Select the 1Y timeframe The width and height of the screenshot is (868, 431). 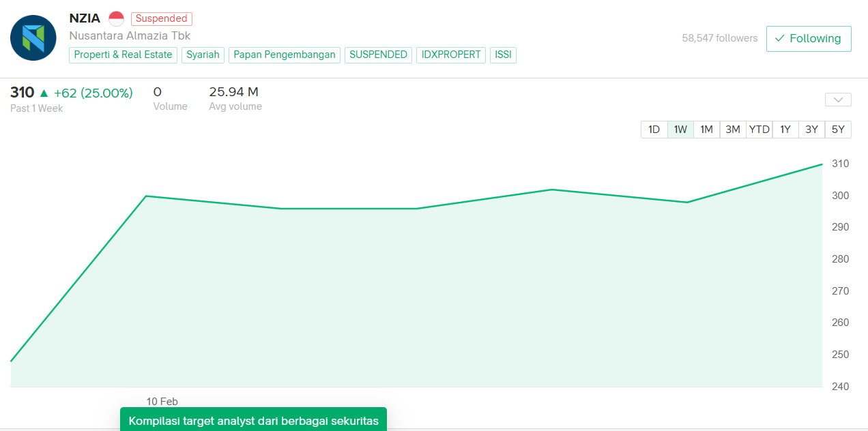pos(785,130)
